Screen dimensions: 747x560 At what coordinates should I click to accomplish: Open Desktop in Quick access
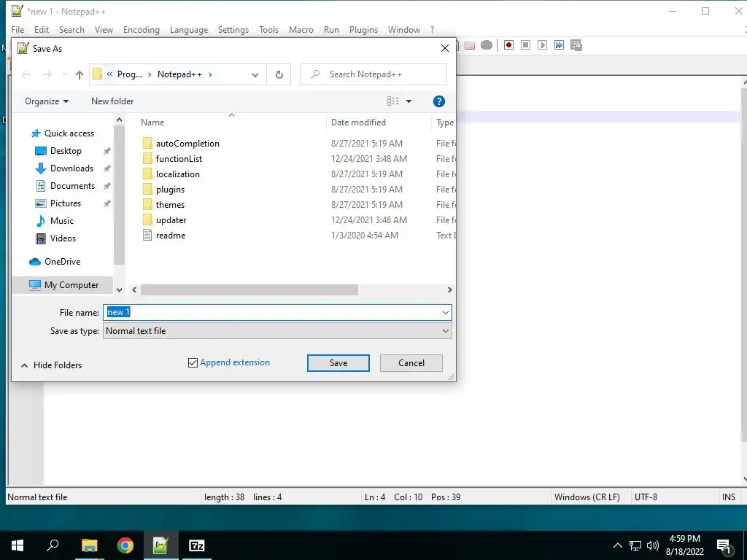click(66, 151)
